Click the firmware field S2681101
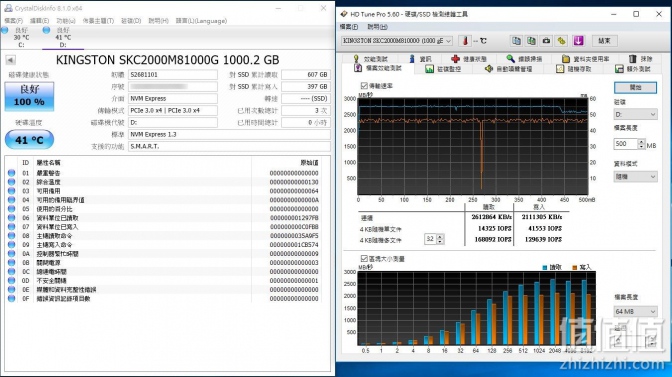 (173, 75)
